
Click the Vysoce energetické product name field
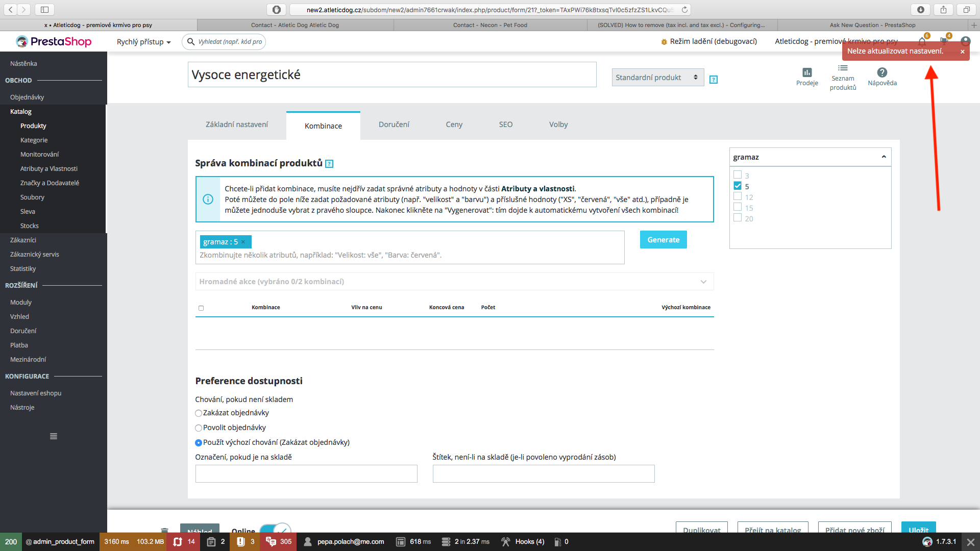coord(391,74)
